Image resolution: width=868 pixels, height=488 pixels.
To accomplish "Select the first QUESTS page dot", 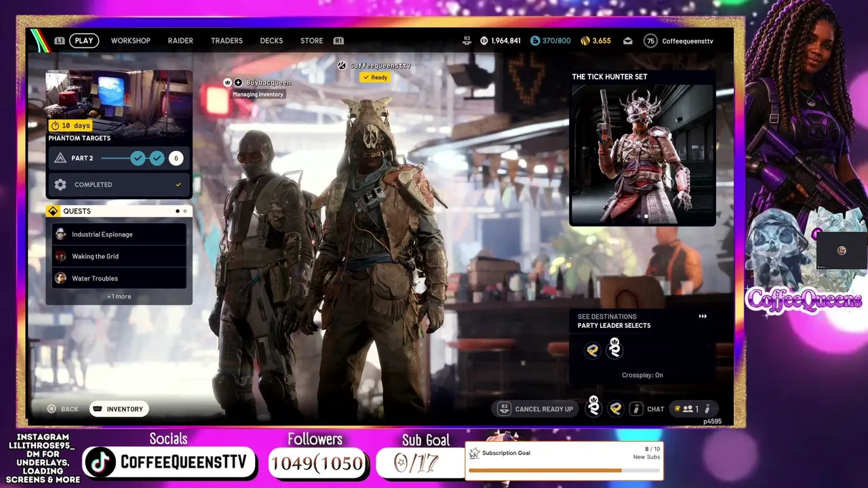I will tap(178, 211).
